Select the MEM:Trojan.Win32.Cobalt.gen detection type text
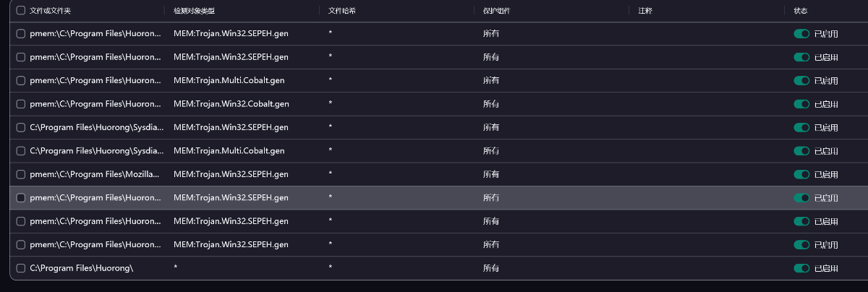Viewport: 868px width, 292px height. tap(231, 104)
